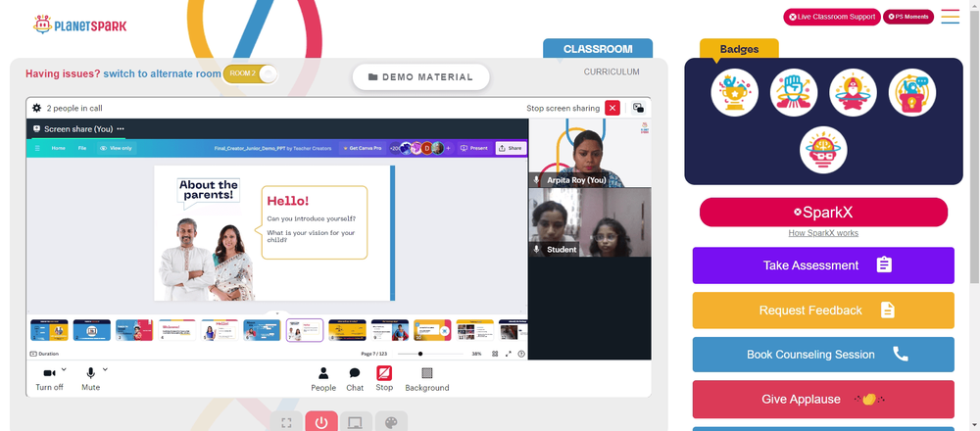Expand microphone device options chevron
Image resolution: width=980 pixels, height=431 pixels.
pyautogui.click(x=105, y=370)
